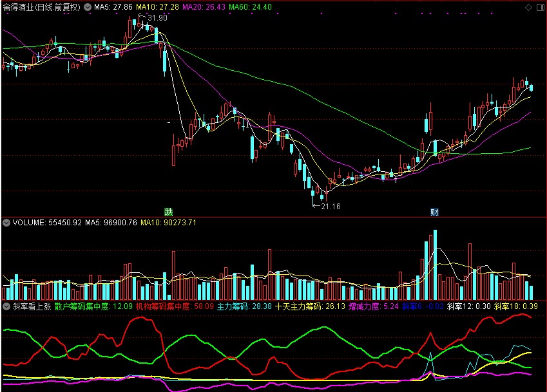547x392 pixels.
Task: Click 斜率12: 0.30 label
Action: click(x=469, y=306)
